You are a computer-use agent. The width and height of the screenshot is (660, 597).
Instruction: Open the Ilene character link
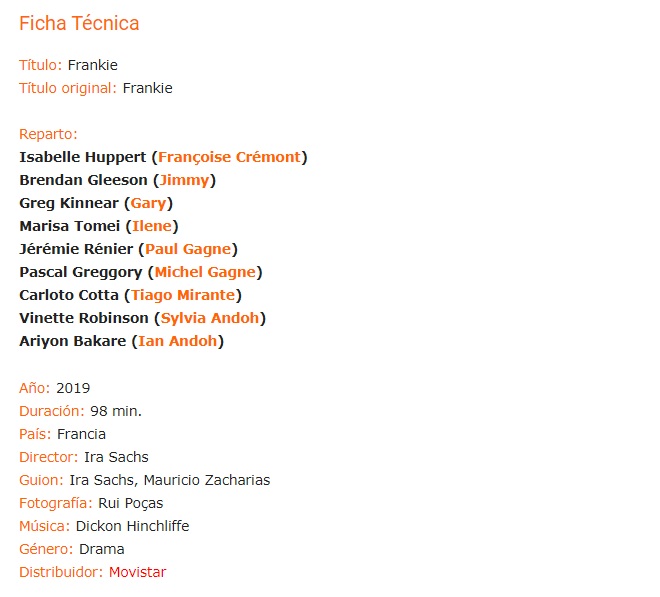click(x=152, y=226)
